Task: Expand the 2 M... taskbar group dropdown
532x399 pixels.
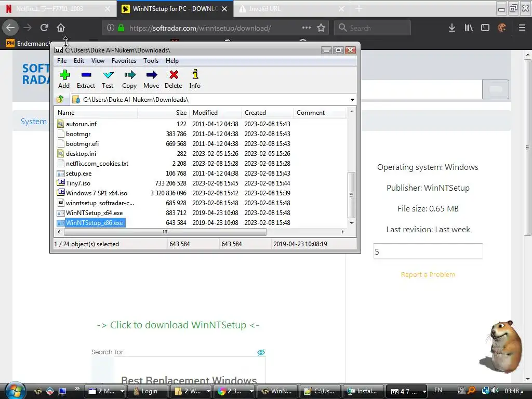Action: click(x=122, y=391)
